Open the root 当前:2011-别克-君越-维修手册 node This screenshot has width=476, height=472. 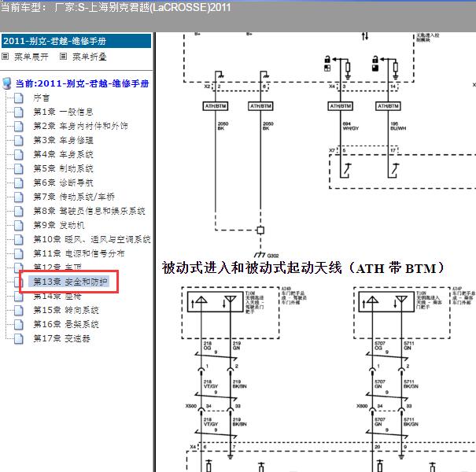pyautogui.click(x=82, y=83)
